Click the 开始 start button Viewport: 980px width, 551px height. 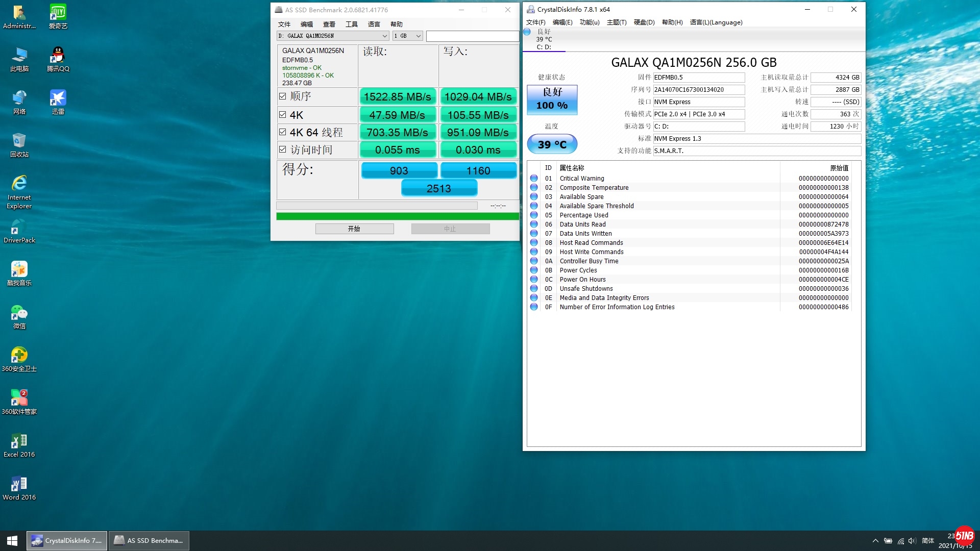354,229
